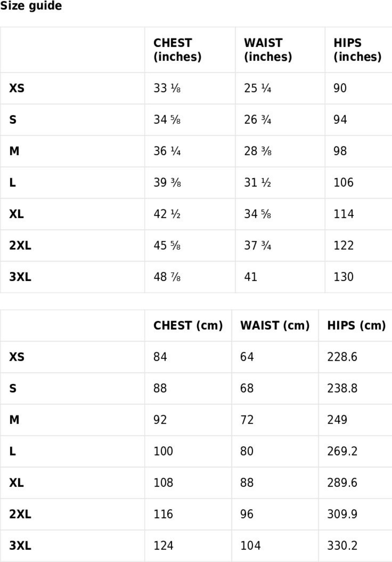
Task: Select the WAIST (inches) column header
Action: (268, 50)
